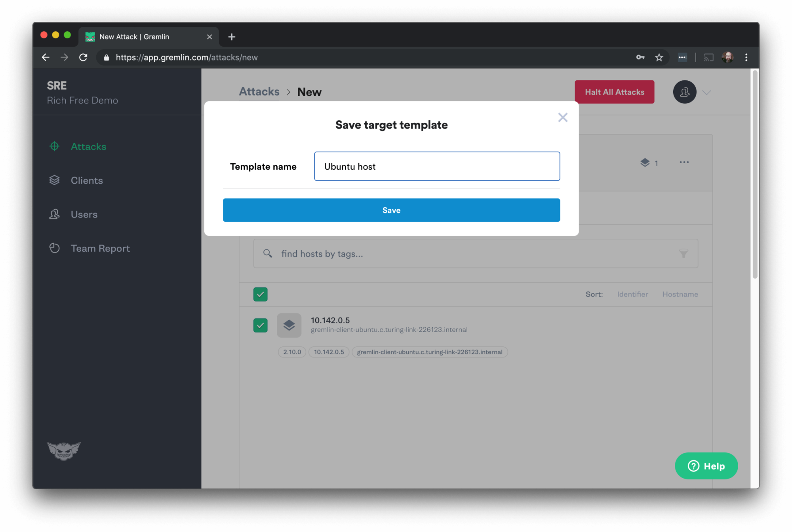Uncheck the 10.142.0.5 host checkbox
This screenshot has width=792, height=532.
tap(260, 325)
